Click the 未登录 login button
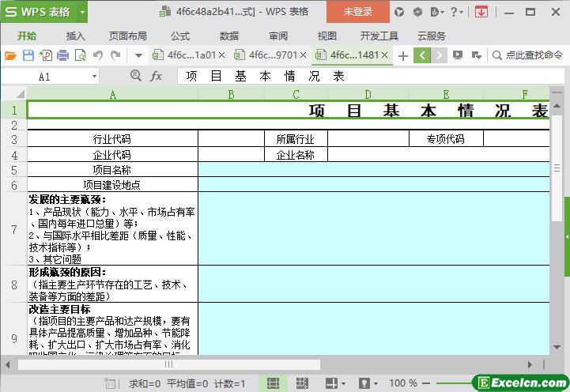This screenshot has width=570, height=392. pos(357,12)
